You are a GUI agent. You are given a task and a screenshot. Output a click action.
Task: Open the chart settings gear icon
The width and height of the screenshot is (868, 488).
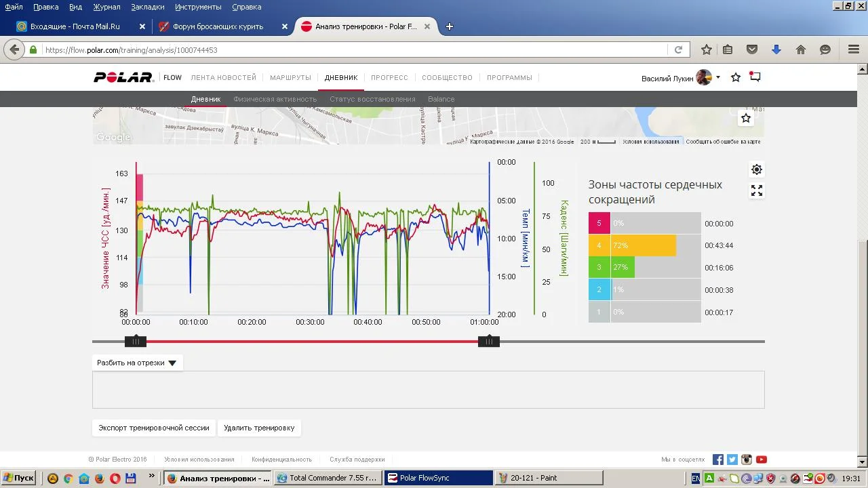coord(757,169)
